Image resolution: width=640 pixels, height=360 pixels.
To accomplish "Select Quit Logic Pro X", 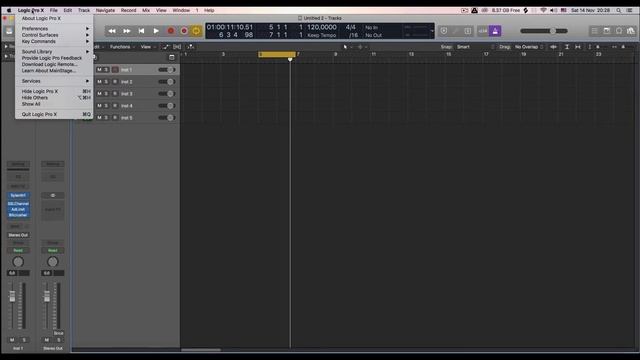I will (x=54, y=114).
